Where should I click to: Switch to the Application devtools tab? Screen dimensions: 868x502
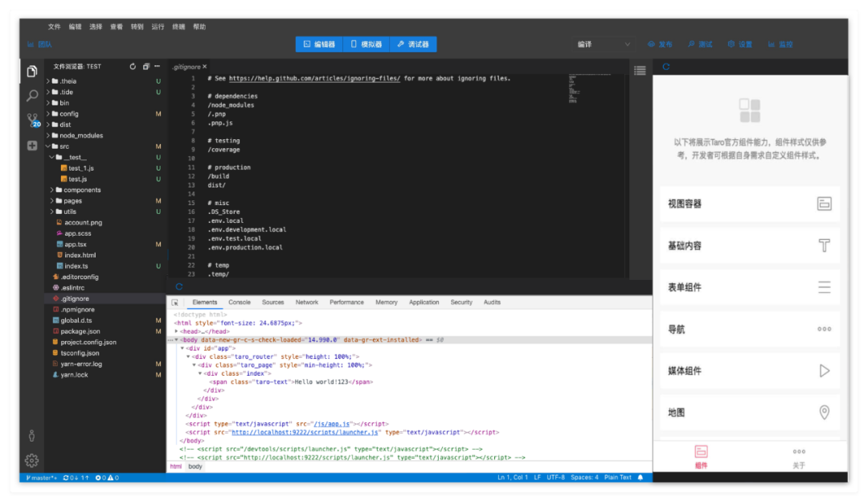point(424,302)
